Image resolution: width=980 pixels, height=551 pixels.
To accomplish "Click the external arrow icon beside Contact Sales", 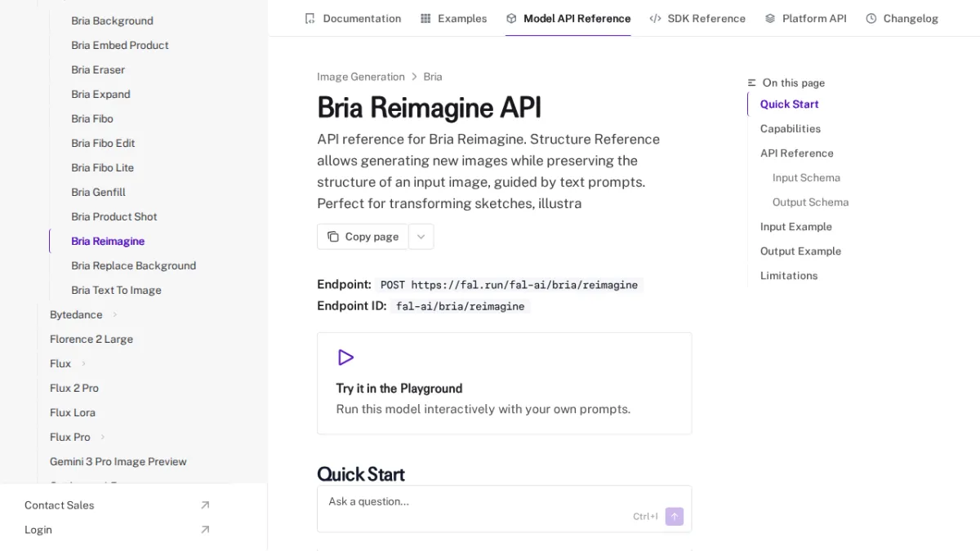I will click(205, 505).
